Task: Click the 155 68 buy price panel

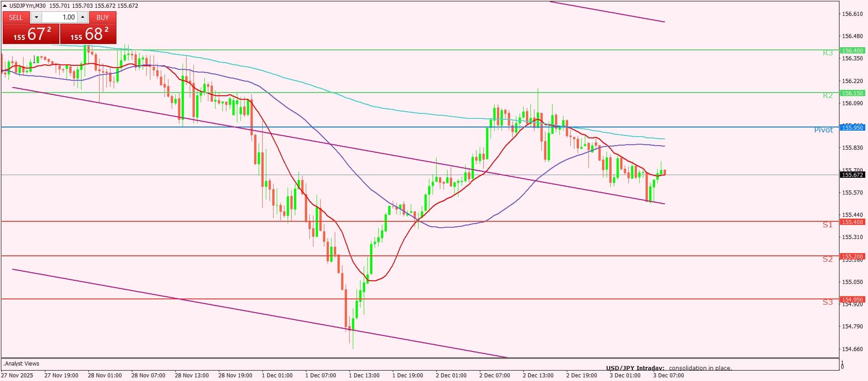Action: coord(88,34)
